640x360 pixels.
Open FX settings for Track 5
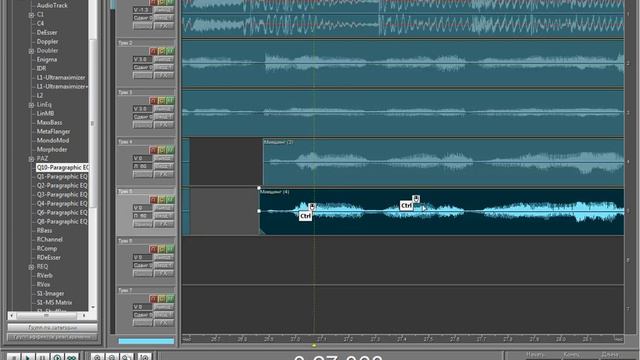click(164, 224)
